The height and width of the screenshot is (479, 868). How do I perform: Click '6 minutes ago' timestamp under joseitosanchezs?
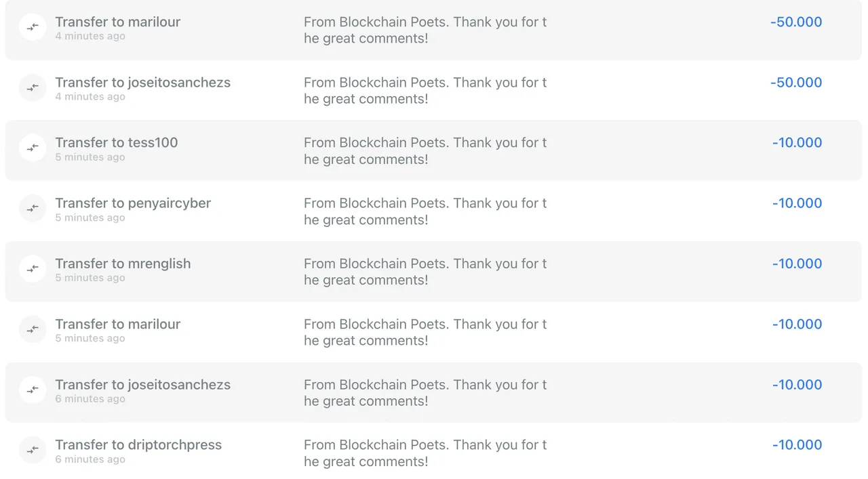(90, 399)
